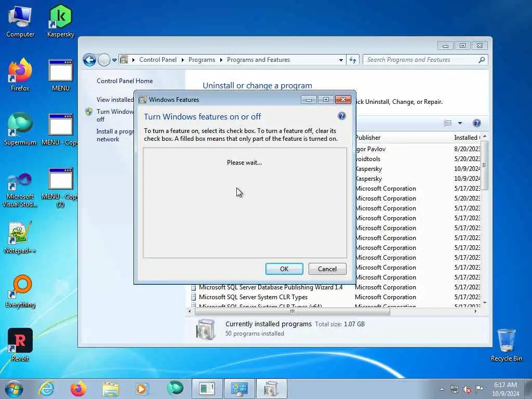Switch to the taskbar window with monitor icon

pos(239,389)
